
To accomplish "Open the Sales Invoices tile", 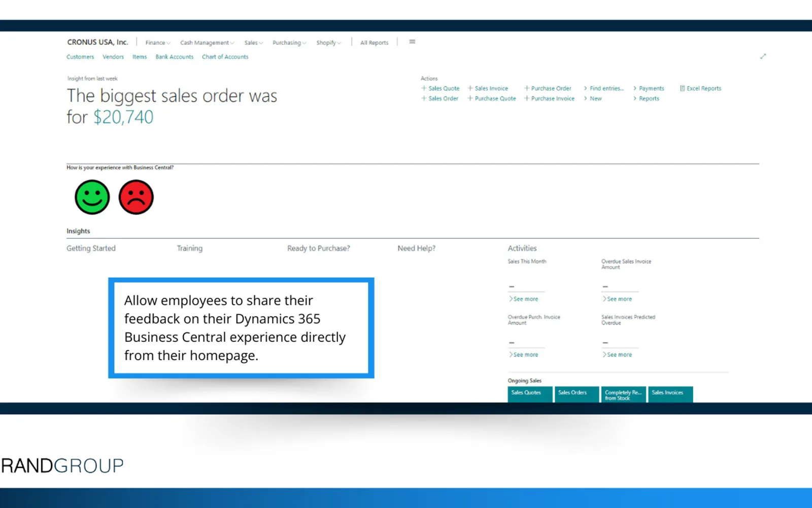I will click(670, 395).
